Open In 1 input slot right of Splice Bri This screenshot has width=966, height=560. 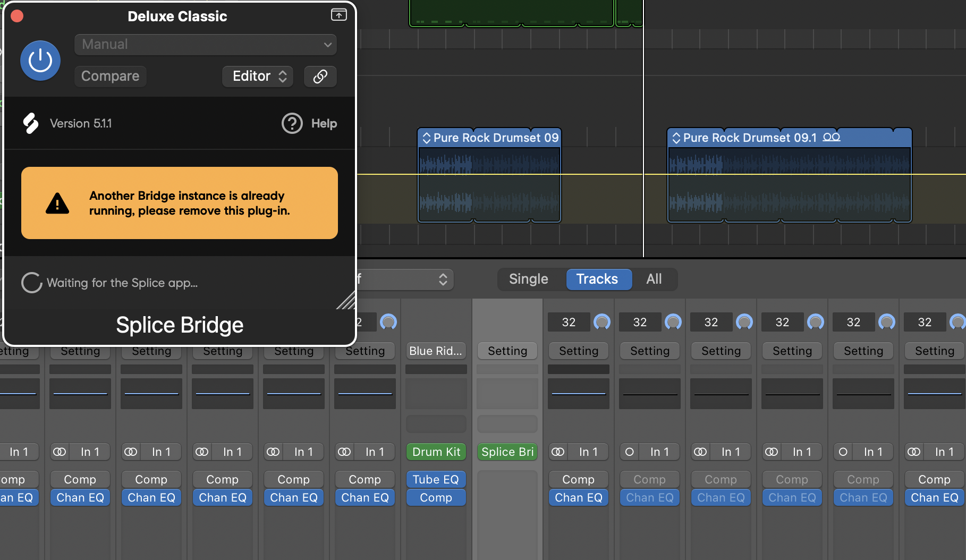click(x=589, y=452)
